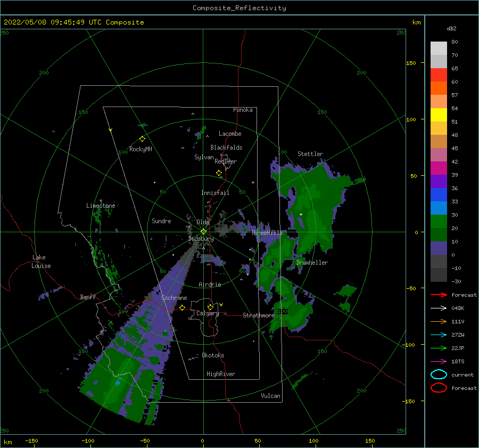Click the RedDeer label on the map
This screenshot has height=448, width=479.
[226, 161]
